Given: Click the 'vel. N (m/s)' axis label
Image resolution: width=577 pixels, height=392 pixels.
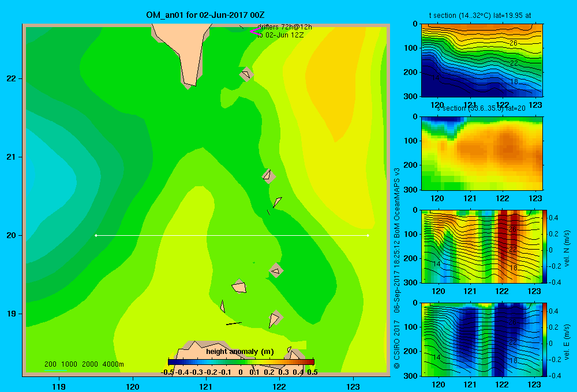Looking at the screenshot, I should pyautogui.click(x=567, y=248).
